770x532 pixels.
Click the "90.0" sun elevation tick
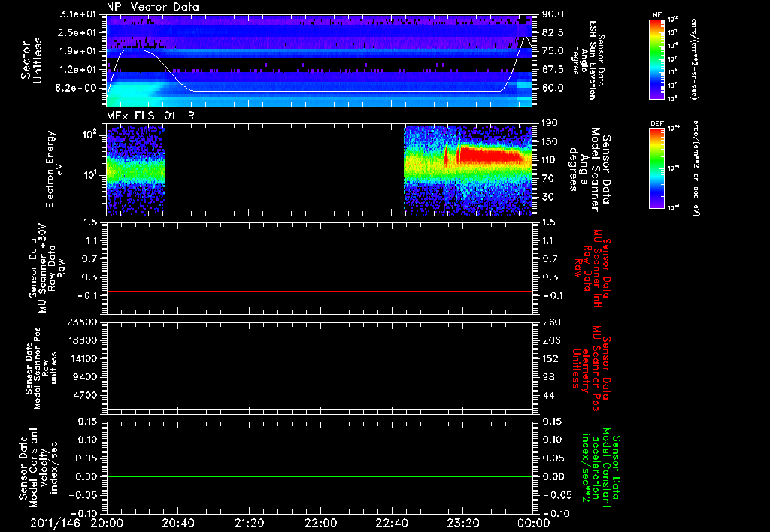pyautogui.click(x=553, y=14)
